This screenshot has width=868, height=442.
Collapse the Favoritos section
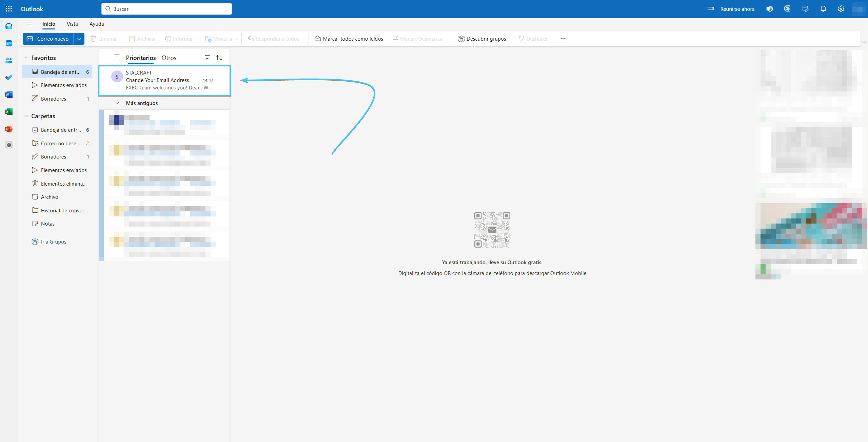(x=26, y=58)
